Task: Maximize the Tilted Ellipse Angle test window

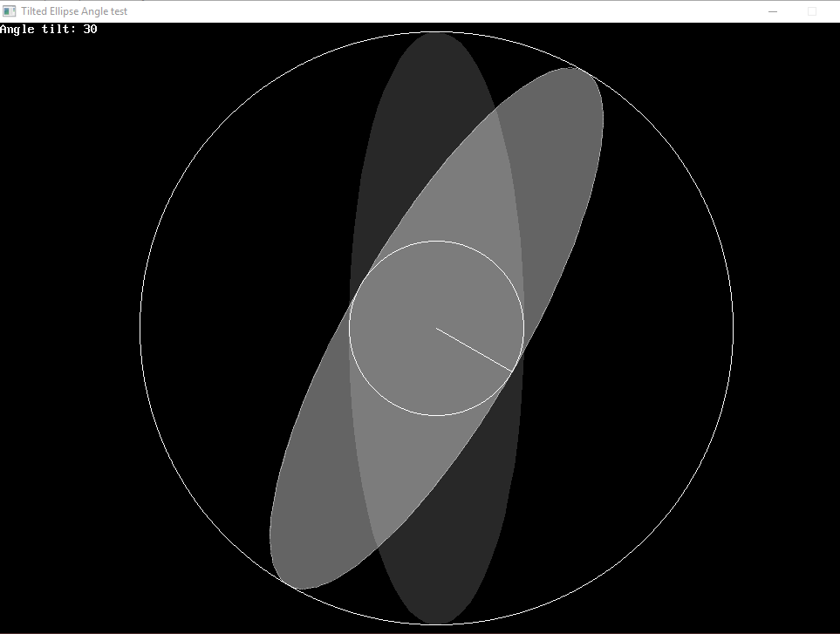Action: tap(811, 11)
